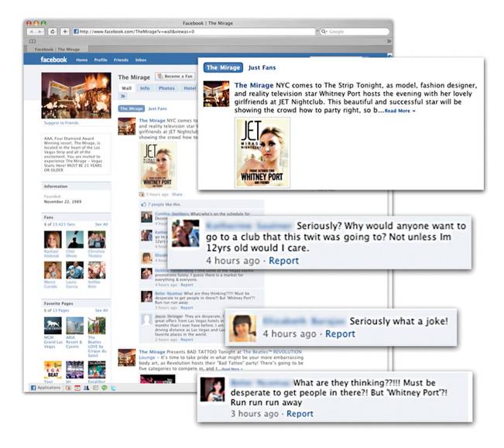504x448 pixels.
Task: Click in the Google search field
Action: tap(355, 32)
